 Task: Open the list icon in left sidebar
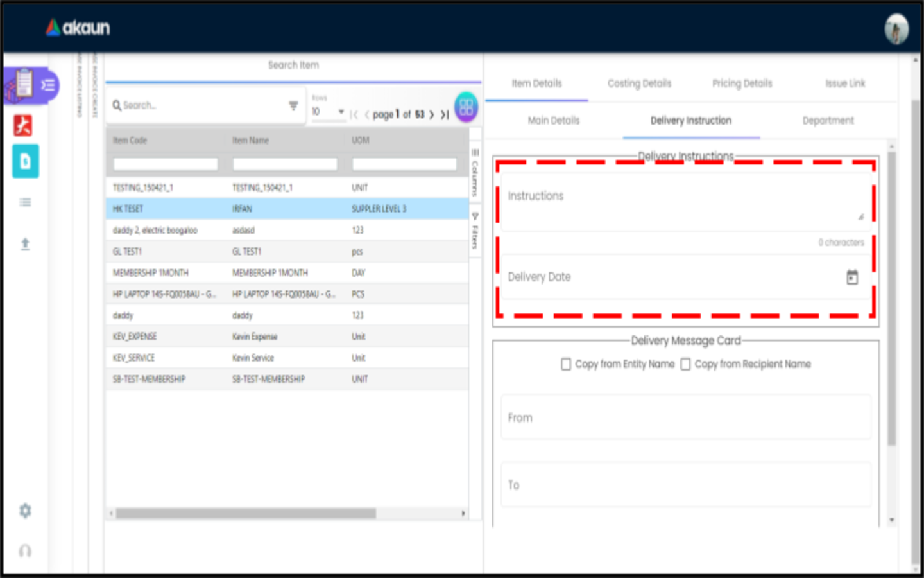pos(25,202)
